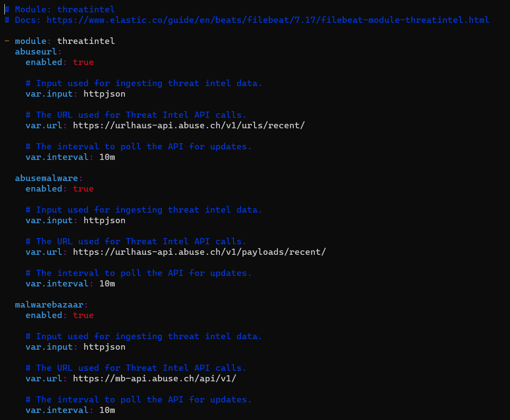Click '# The URL used' comment in abuseurl section
Image resolution: width=510 pixels, height=420 pixels.
136,115
